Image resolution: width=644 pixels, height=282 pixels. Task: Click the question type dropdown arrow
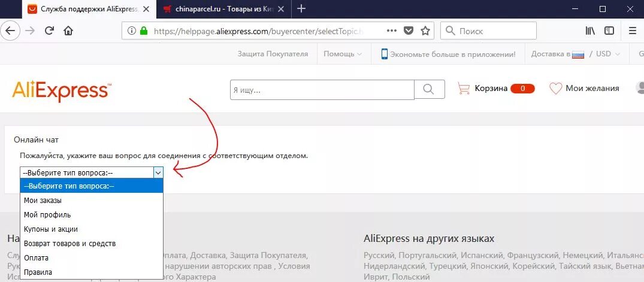point(158,173)
